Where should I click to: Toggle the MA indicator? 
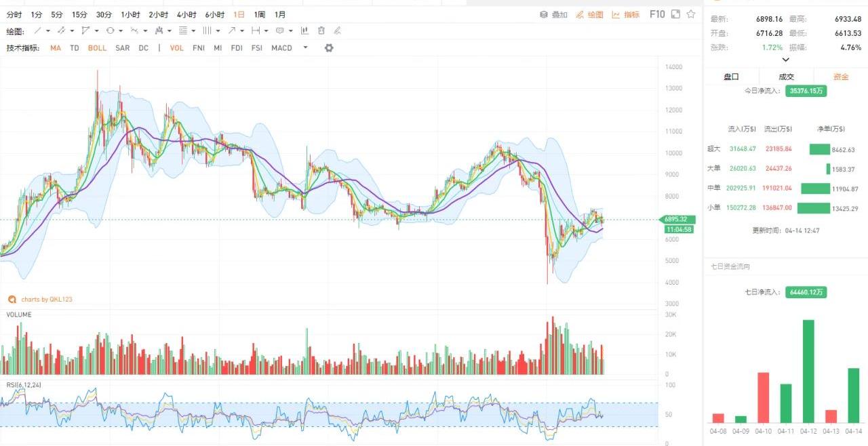(56, 48)
